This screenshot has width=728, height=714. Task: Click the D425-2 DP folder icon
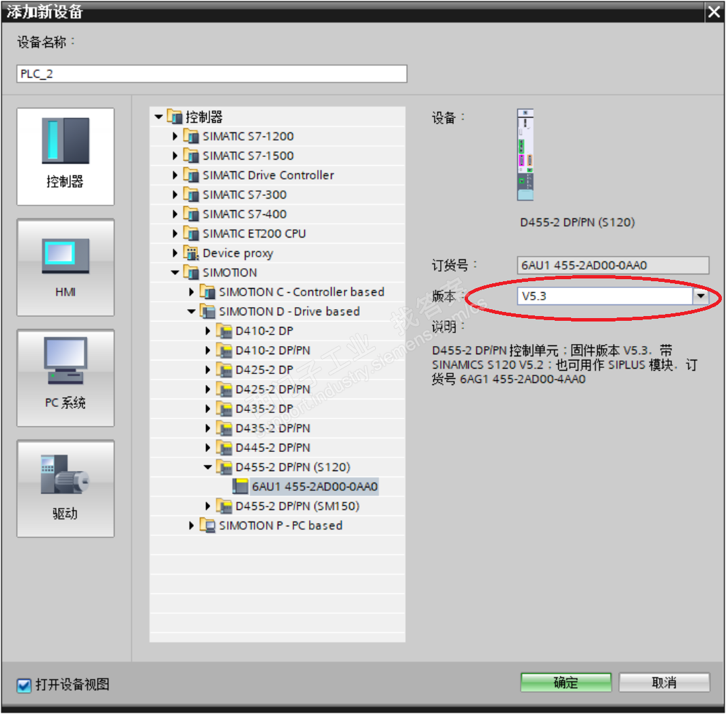224,370
